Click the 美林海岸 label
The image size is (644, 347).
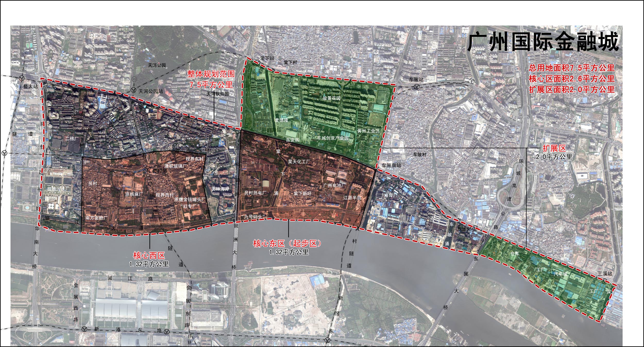(x=221, y=189)
